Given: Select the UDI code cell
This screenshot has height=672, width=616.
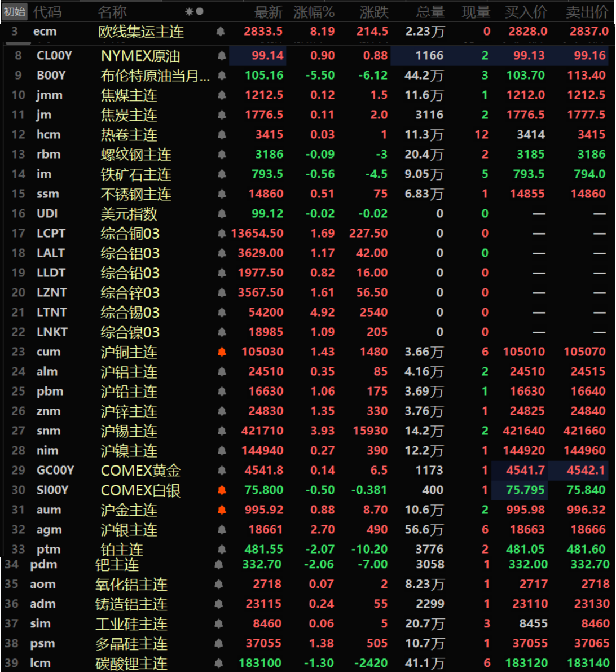Looking at the screenshot, I should pyautogui.click(x=47, y=213).
